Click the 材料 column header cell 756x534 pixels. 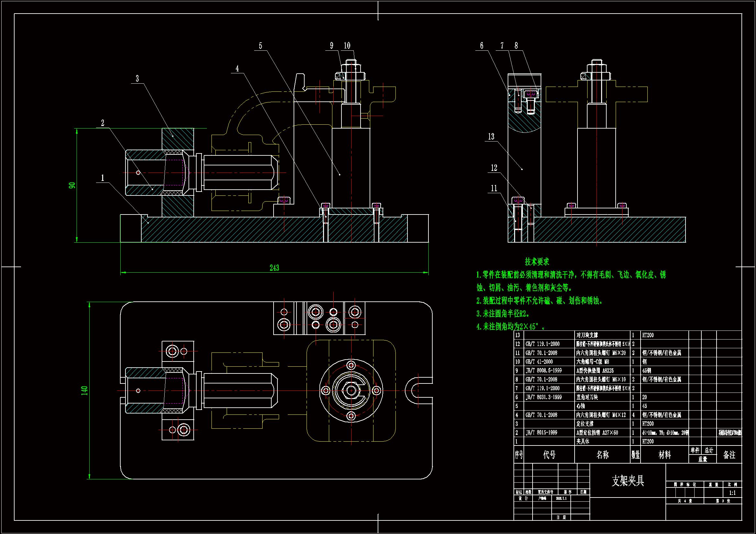[x=664, y=455]
